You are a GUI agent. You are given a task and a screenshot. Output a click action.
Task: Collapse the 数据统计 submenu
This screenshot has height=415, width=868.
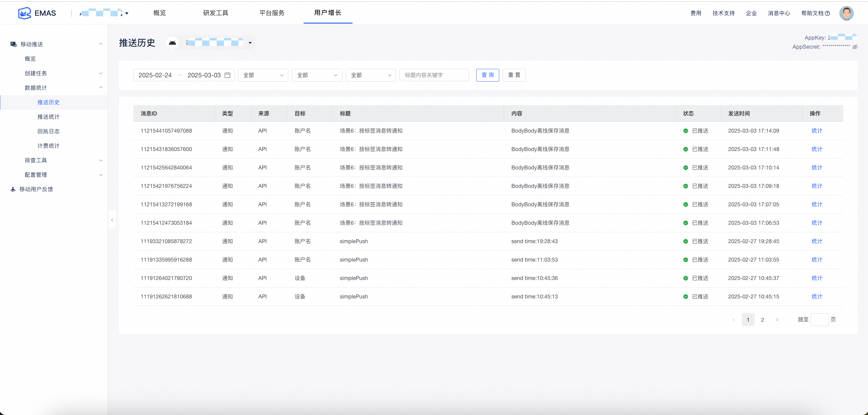[101, 88]
